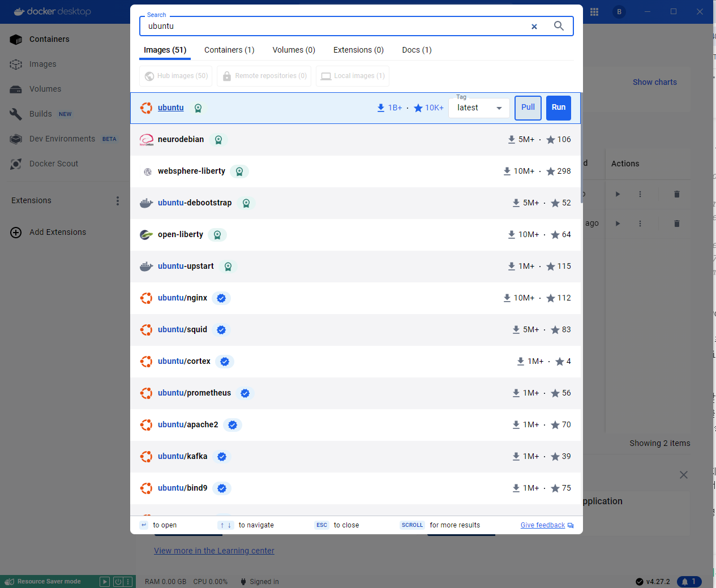The image size is (716, 588).
Task: Open Volumes in the sidebar
Action: [x=45, y=89]
